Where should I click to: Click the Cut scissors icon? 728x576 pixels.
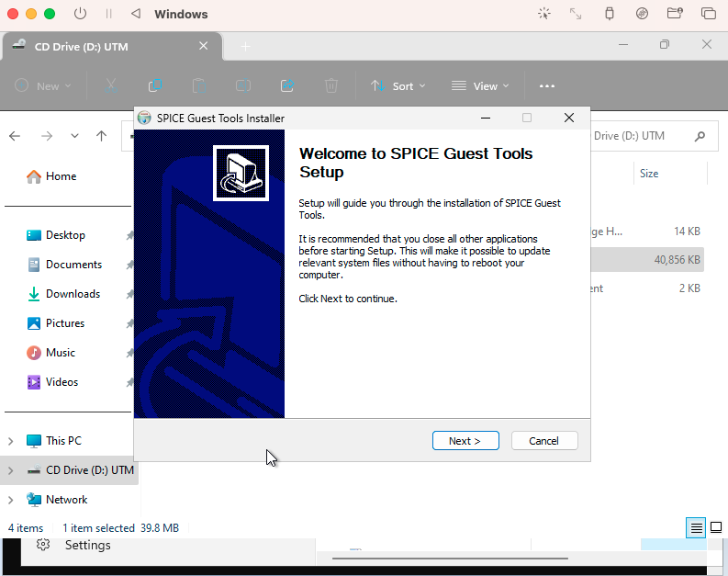click(x=110, y=86)
